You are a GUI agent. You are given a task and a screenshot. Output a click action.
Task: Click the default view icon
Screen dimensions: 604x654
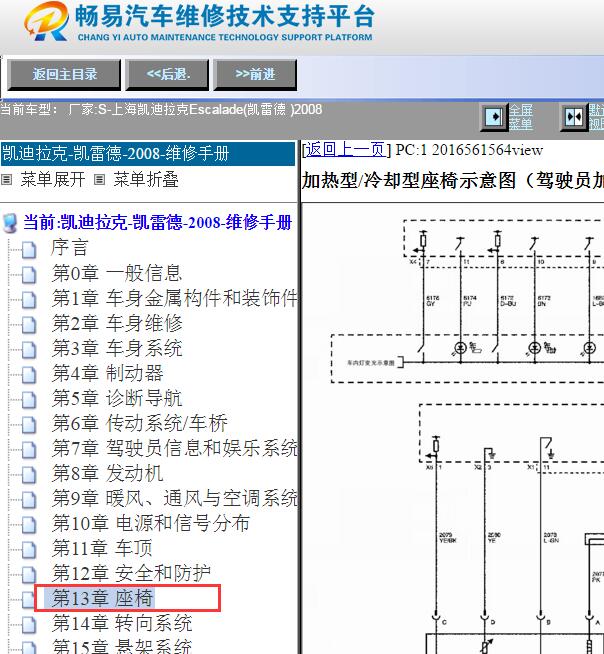[x=574, y=117]
